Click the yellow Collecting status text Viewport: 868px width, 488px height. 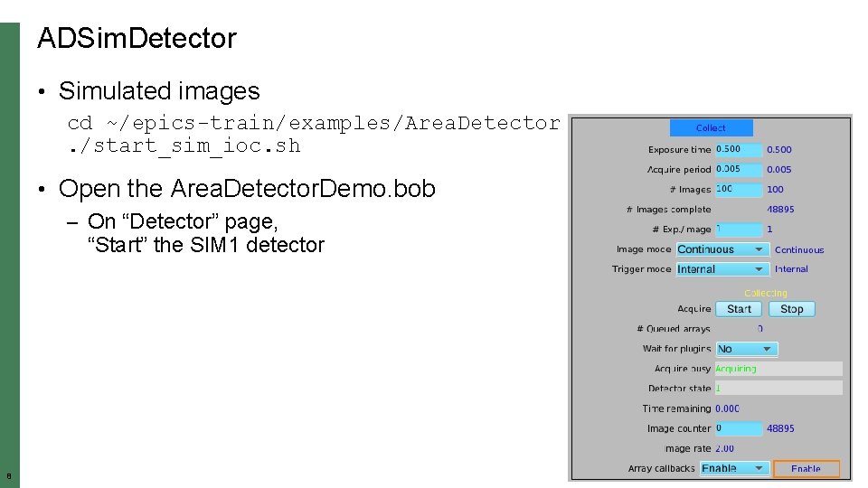[765, 293]
